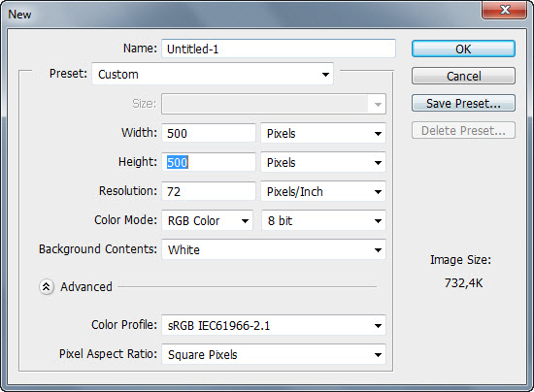Click inside the Width input field
Image resolution: width=534 pixels, height=392 pixels.
coord(209,133)
